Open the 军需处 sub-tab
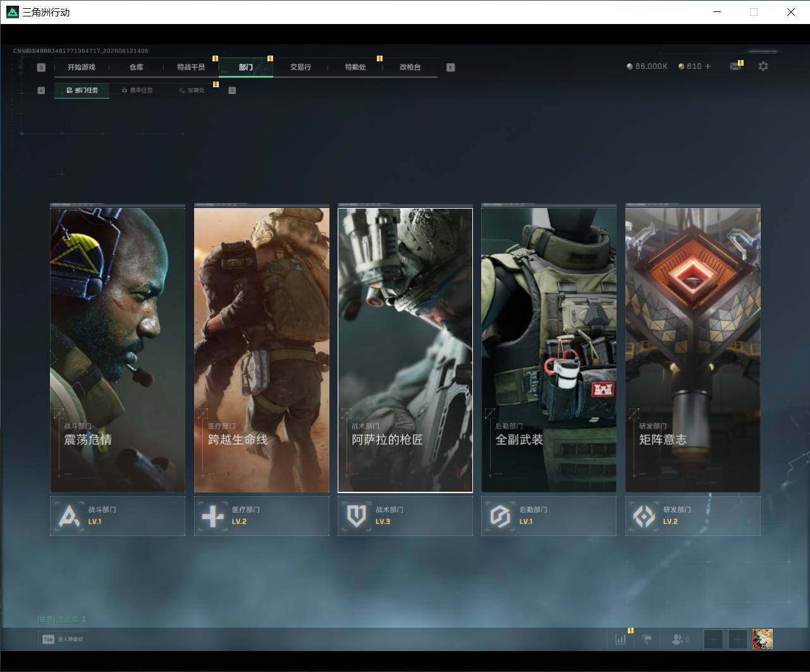Image resolution: width=810 pixels, height=672 pixels. point(192,90)
